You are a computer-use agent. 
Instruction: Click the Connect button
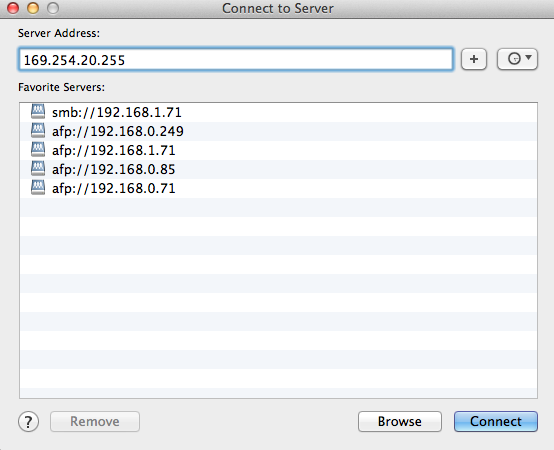(496, 421)
